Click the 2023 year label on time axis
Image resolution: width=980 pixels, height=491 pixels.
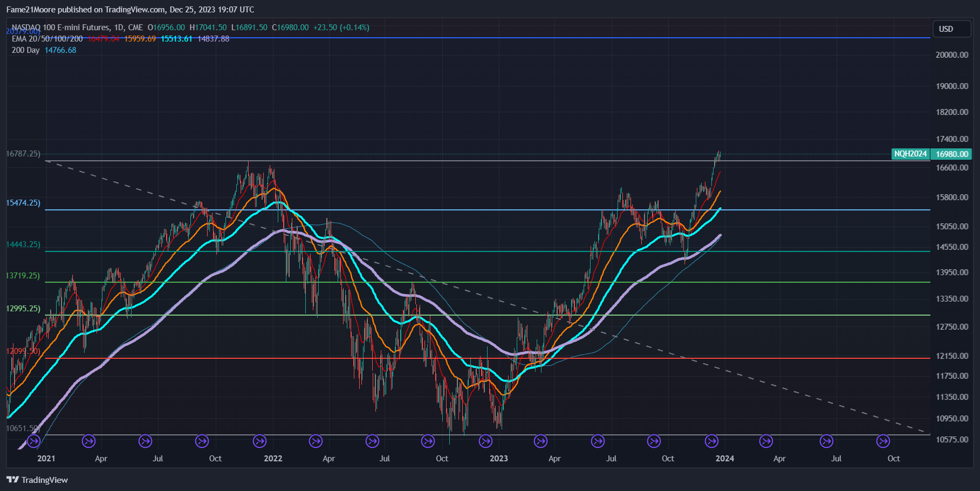498,459
